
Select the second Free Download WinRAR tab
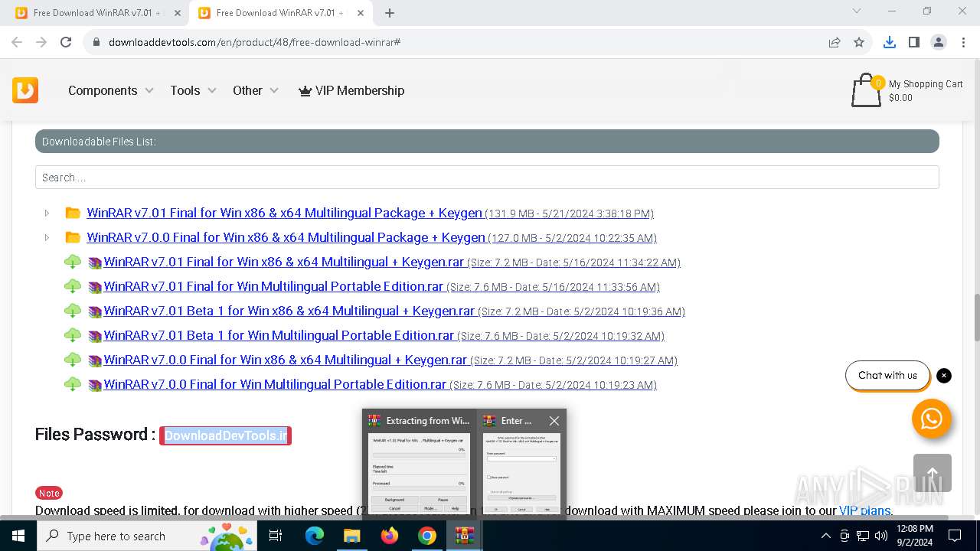click(280, 13)
